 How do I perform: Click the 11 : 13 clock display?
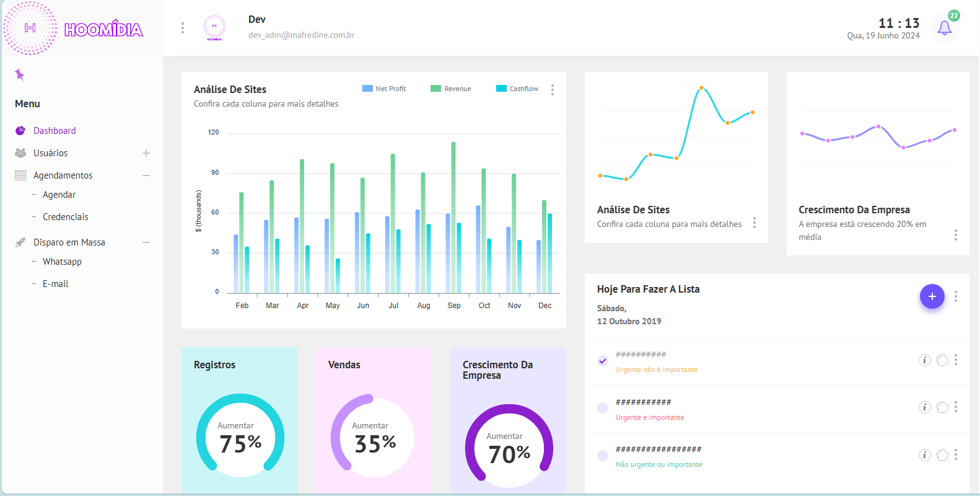[x=899, y=23]
